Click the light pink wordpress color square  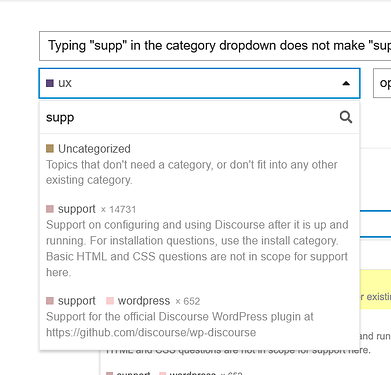coord(110,301)
